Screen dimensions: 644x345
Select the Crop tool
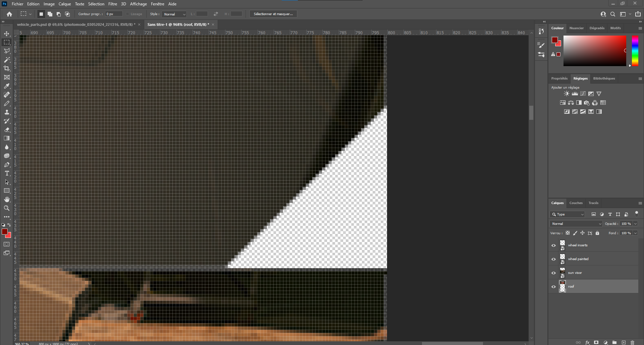click(7, 68)
